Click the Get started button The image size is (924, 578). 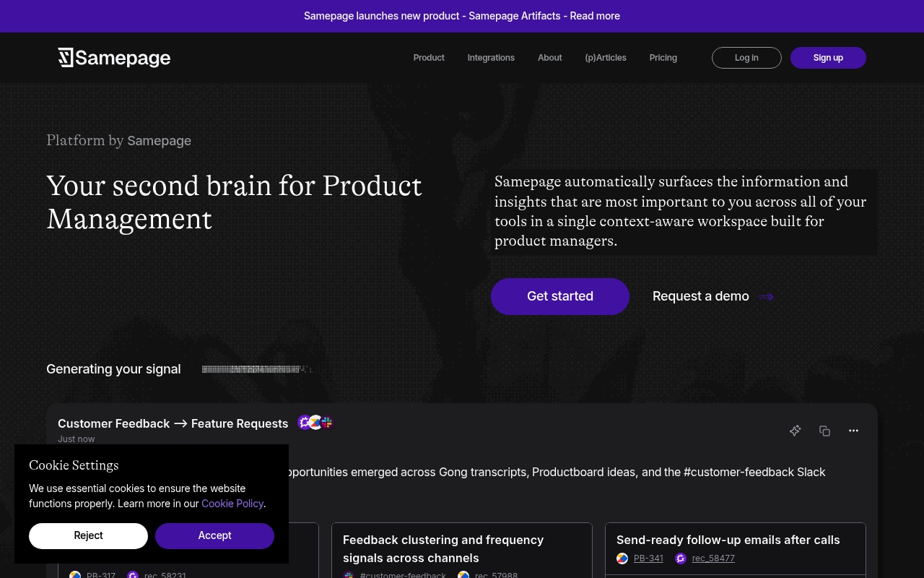tap(560, 296)
